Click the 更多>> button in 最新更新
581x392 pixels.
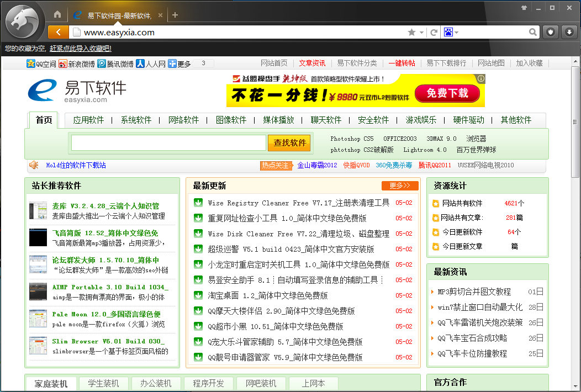400,186
